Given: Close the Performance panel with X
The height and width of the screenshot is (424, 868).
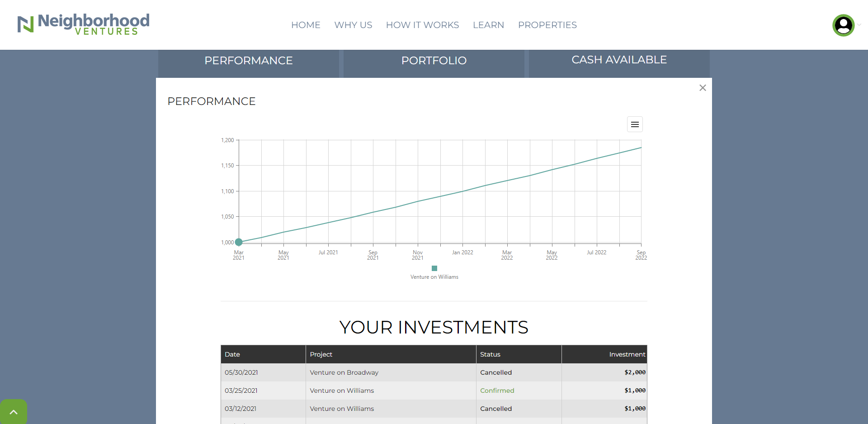Looking at the screenshot, I should point(703,88).
